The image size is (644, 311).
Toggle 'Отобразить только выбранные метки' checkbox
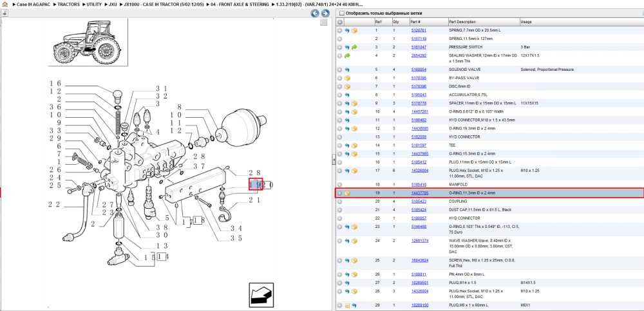(x=341, y=13)
